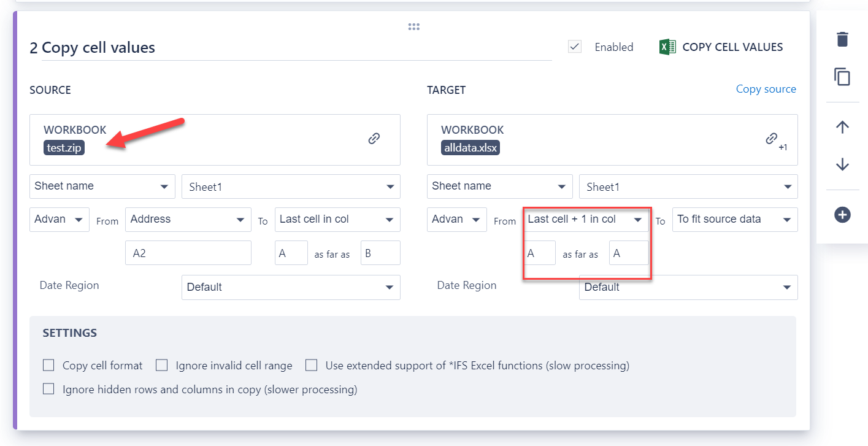Screen dimensions: 868x446
Task: Duplicate the action using the copy icon
Action: 842,77
